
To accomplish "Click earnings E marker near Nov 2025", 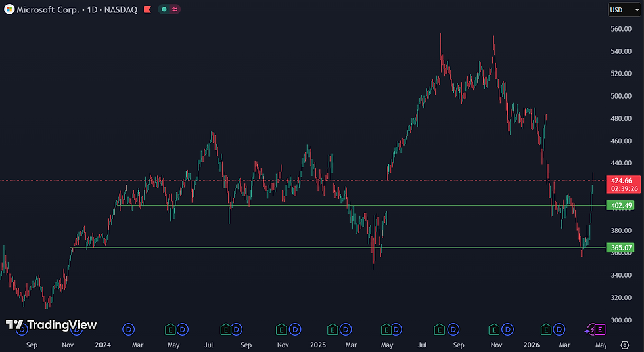I will click(x=494, y=329).
